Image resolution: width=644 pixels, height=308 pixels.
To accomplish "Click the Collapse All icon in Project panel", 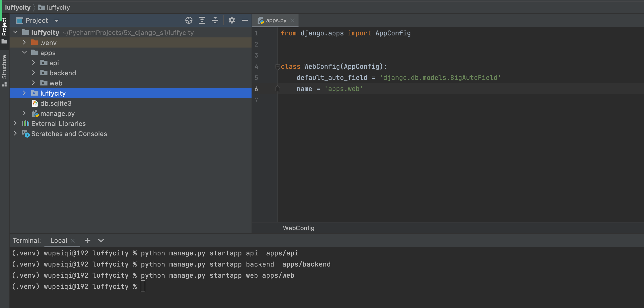I will (215, 20).
